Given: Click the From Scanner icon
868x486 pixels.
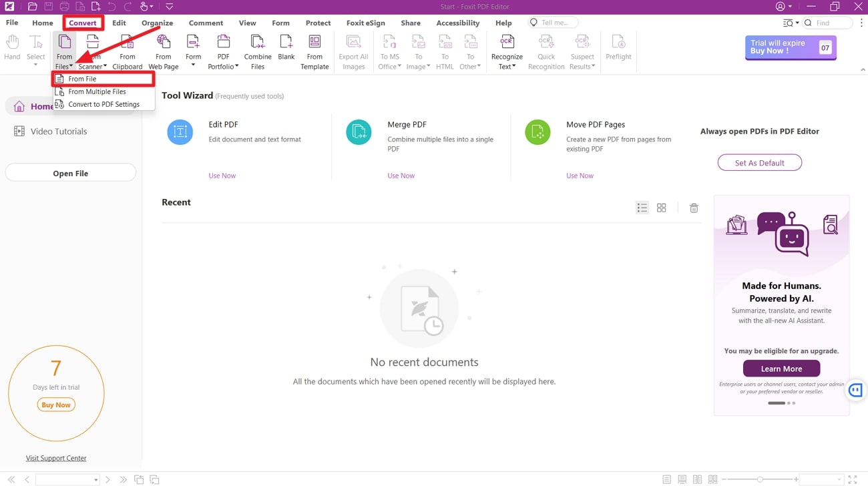Looking at the screenshot, I should 93,41.
